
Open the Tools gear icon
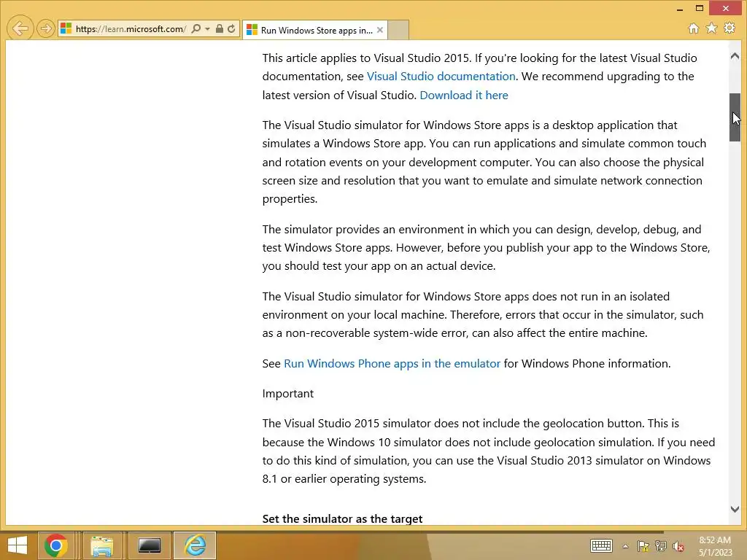[x=729, y=28]
